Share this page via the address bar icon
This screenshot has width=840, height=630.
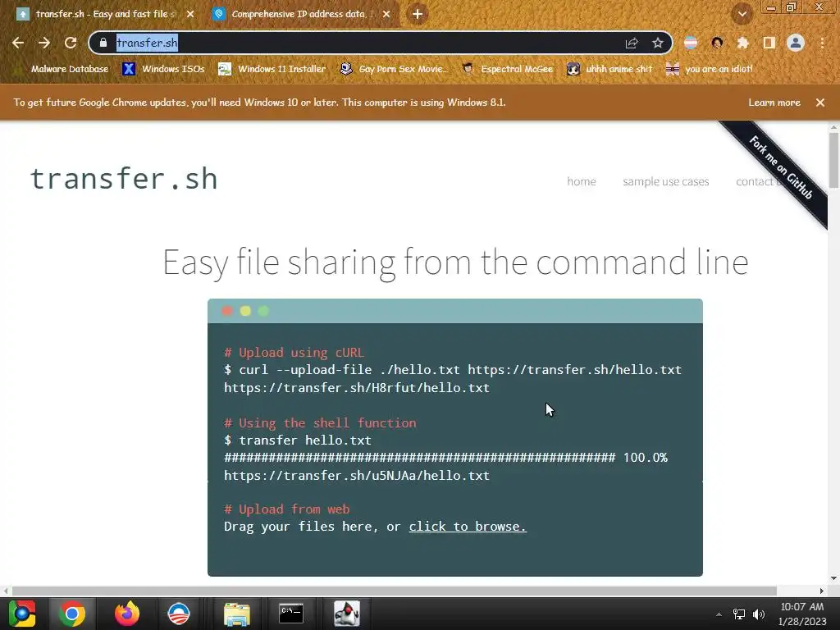click(632, 43)
